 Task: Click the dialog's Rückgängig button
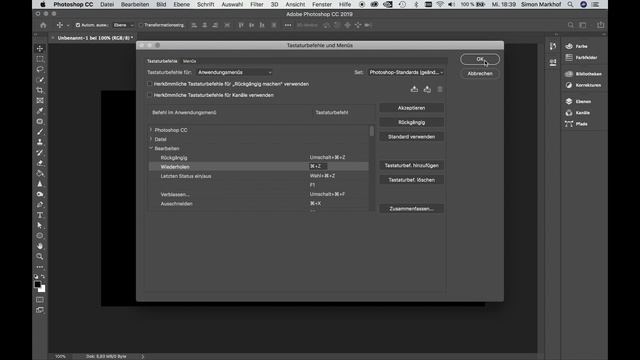pyautogui.click(x=411, y=122)
